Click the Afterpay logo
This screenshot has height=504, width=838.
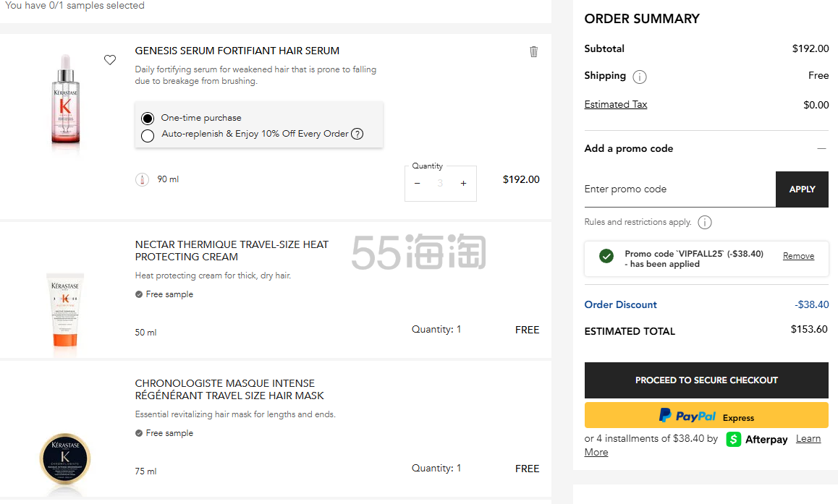(x=757, y=440)
